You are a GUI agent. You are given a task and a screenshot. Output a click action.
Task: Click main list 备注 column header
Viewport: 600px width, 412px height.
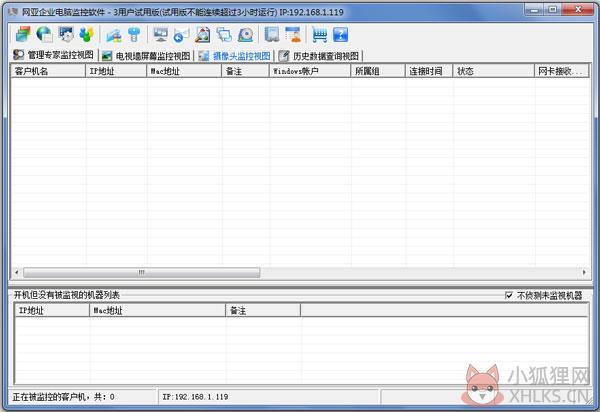(246, 71)
